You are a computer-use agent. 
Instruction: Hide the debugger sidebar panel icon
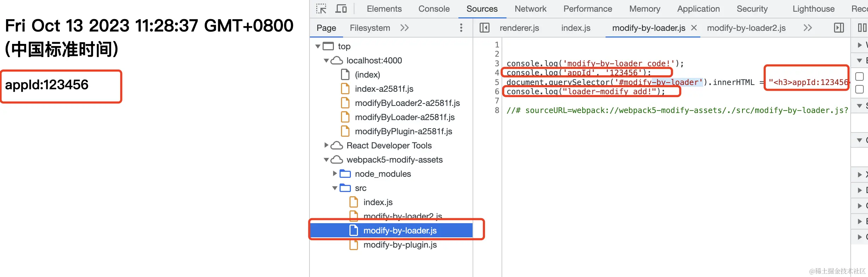pyautogui.click(x=839, y=28)
